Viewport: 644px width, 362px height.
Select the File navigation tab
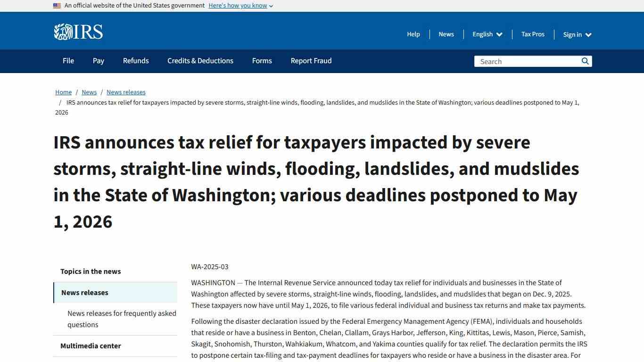pos(68,61)
